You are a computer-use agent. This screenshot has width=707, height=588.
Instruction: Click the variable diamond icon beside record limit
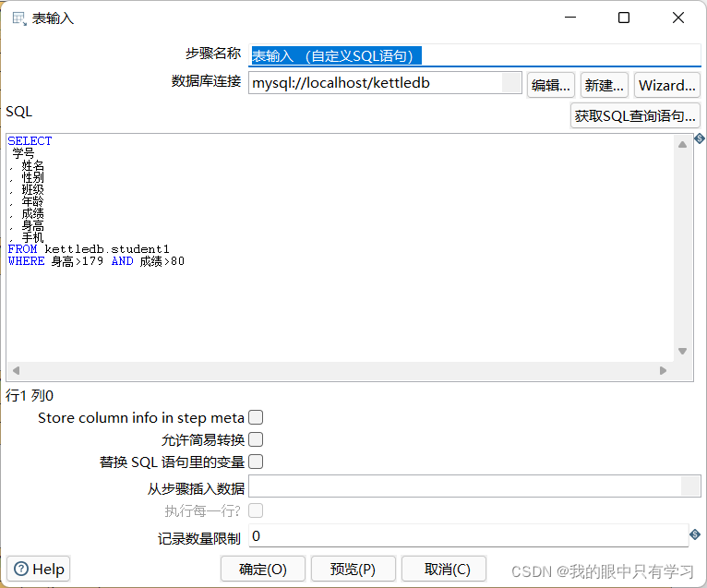click(x=695, y=534)
